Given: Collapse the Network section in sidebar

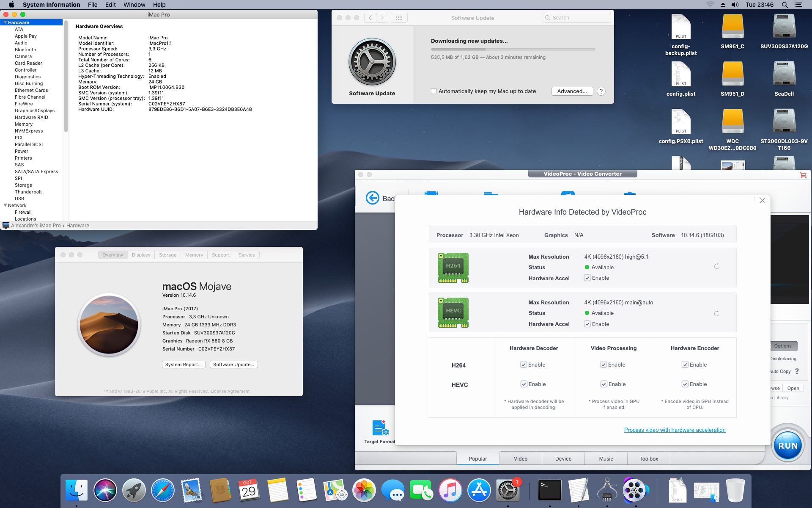Looking at the screenshot, I should pos(5,205).
